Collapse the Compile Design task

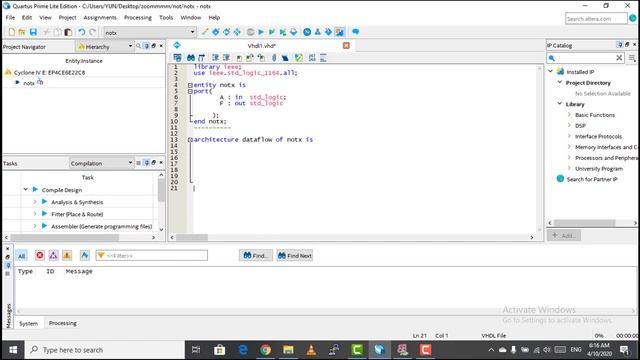[26, 189]
